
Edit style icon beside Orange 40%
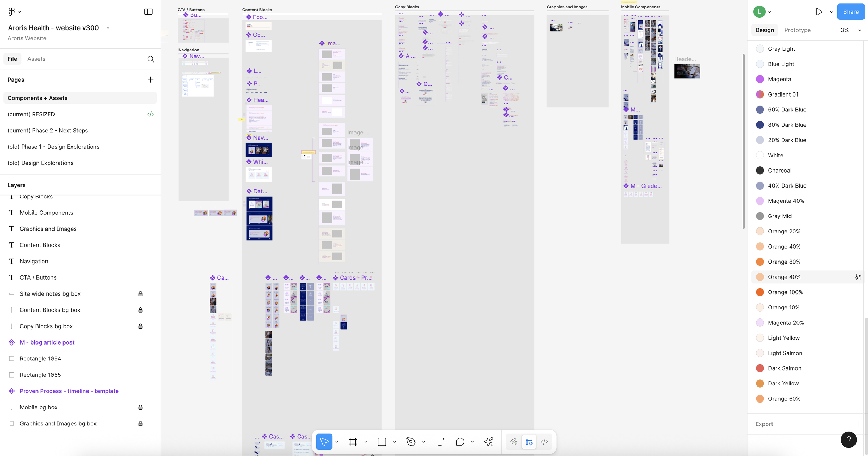coord(858,277)
